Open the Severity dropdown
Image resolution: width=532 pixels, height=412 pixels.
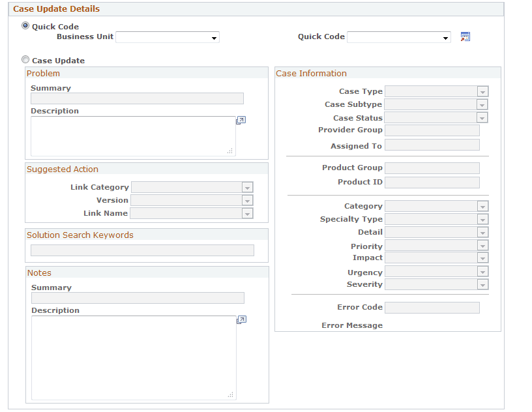click(x=482, y=284)
